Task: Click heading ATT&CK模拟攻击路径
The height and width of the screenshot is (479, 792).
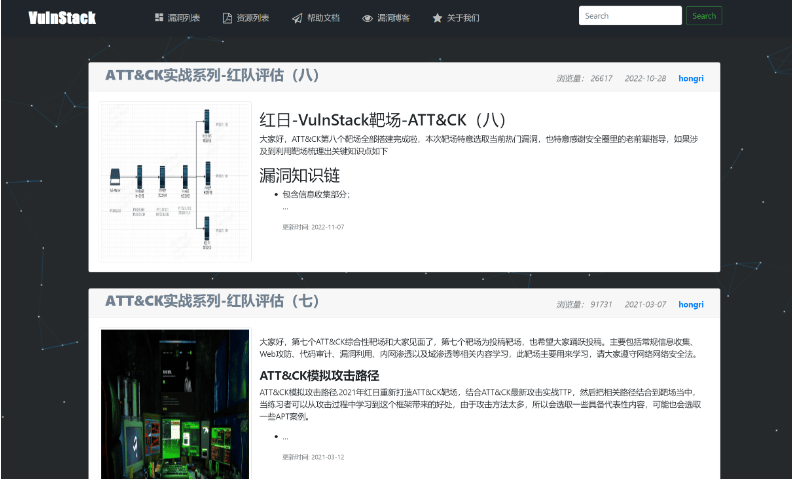Action: point(319,375)
